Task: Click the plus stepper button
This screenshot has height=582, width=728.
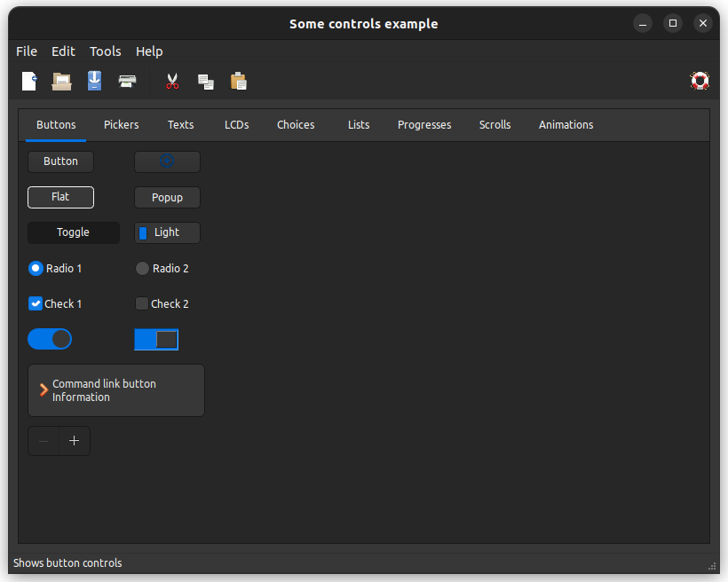Action: 75,441
